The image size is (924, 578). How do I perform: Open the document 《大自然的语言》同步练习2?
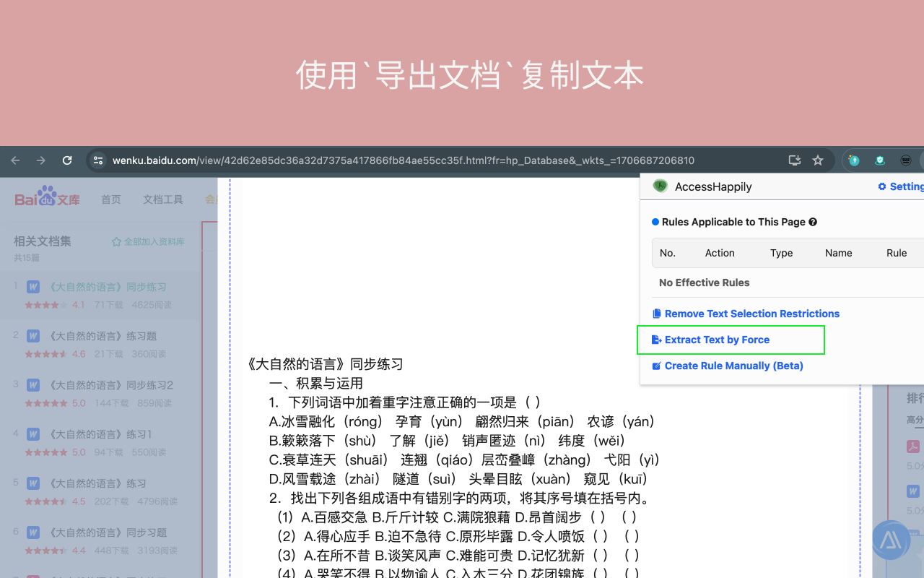tap(110, 385)
